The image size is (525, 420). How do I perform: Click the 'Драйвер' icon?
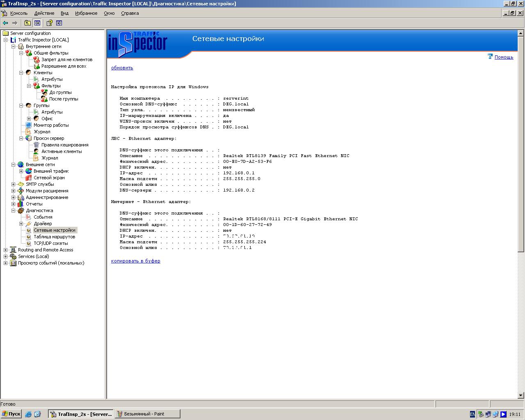coord(29,224)
